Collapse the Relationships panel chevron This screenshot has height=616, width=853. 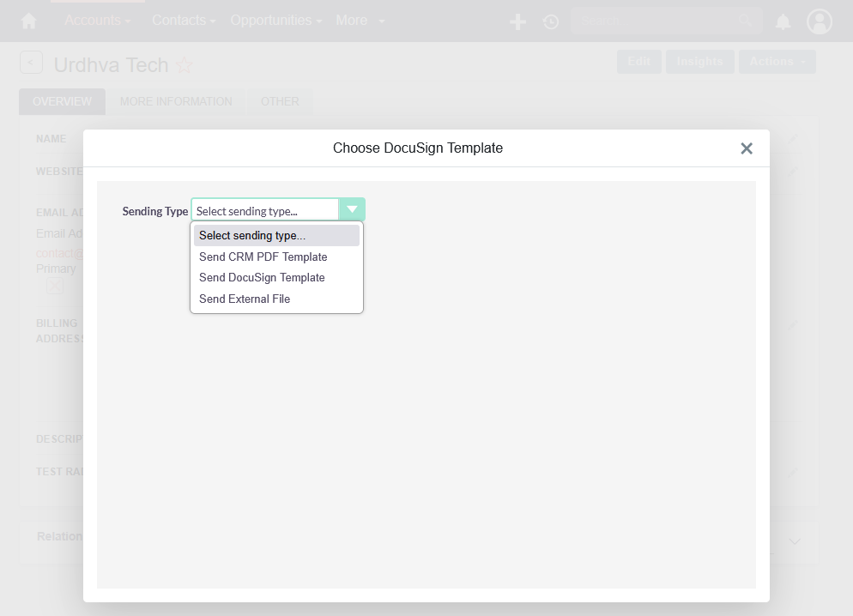794,541
